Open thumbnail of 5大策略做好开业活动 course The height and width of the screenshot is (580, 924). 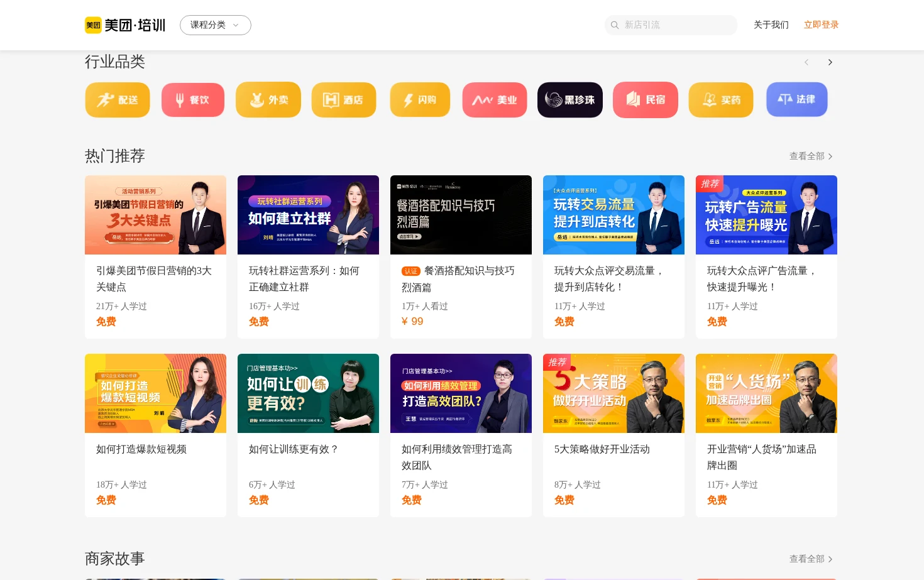(613, 393)
